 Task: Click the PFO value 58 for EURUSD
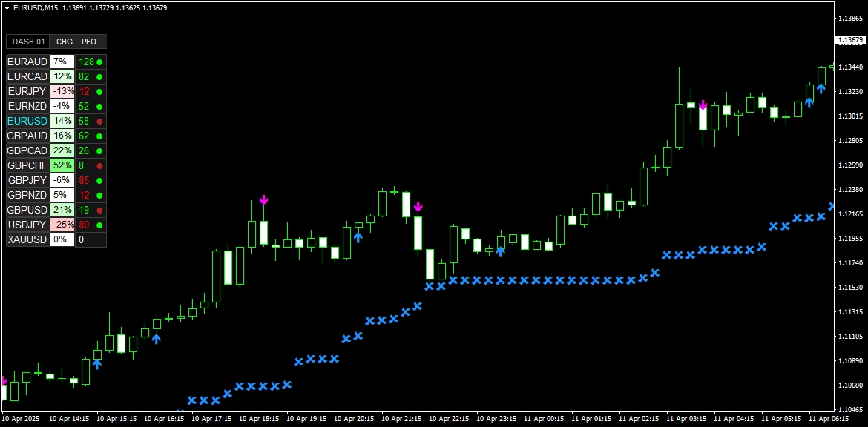tap(84, 121)
